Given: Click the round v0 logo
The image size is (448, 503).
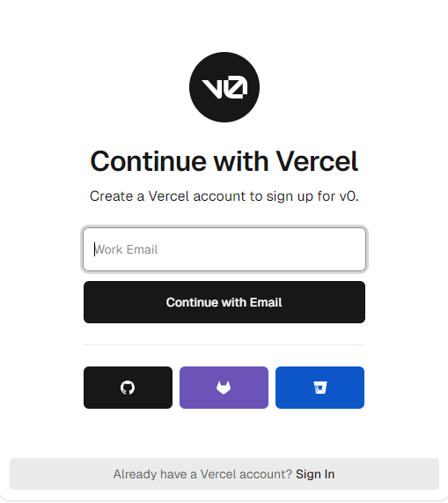Looking at the screenshot, I should (224, 87).
